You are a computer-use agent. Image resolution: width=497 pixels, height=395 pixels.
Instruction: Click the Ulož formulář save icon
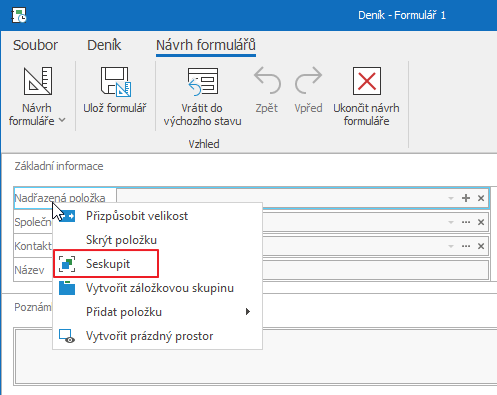[116, 82]
